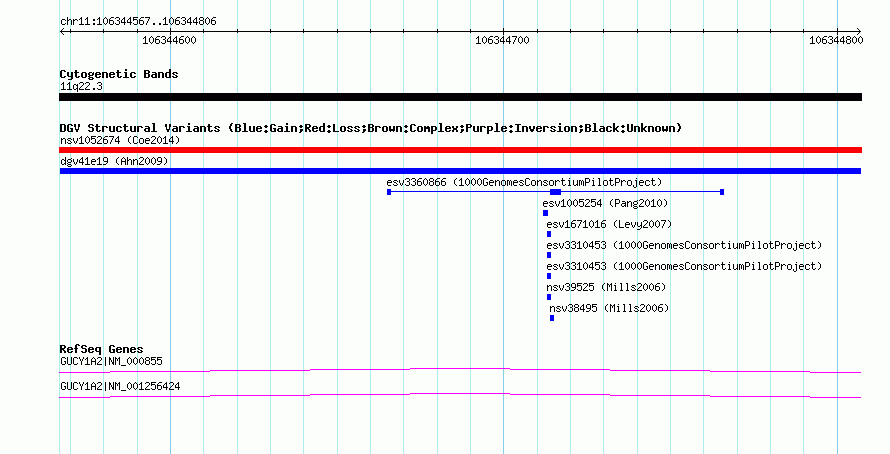This screenshot has height=454, width=890.
Task: Select the 106344800 ruler tick label
Action: coord(836,40)
